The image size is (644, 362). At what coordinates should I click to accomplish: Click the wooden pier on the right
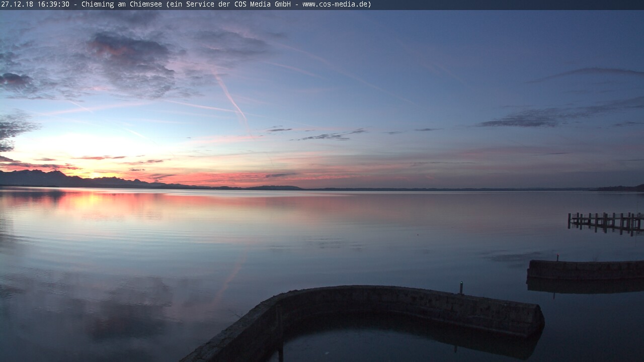[x=606, y=221]
